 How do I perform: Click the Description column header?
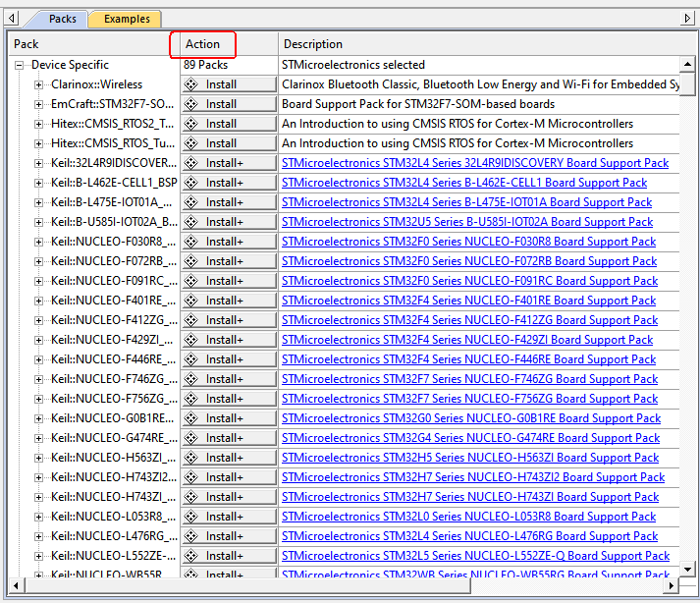[480, 44]
